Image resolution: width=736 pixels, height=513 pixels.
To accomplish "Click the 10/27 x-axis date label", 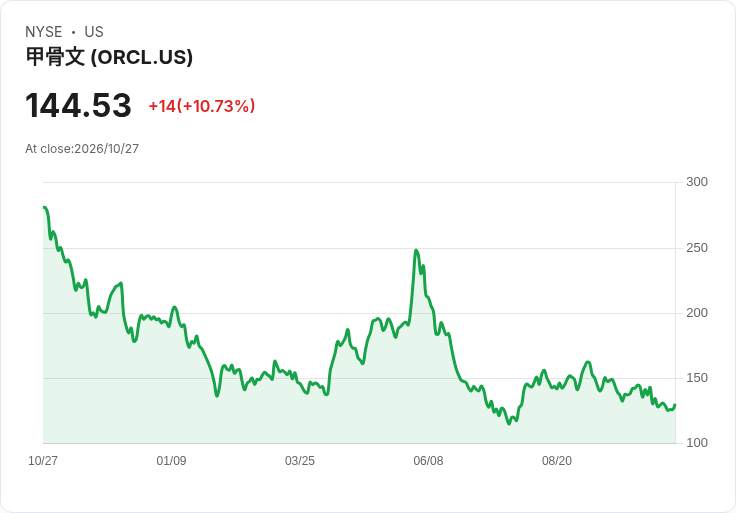I will [43, 460].
